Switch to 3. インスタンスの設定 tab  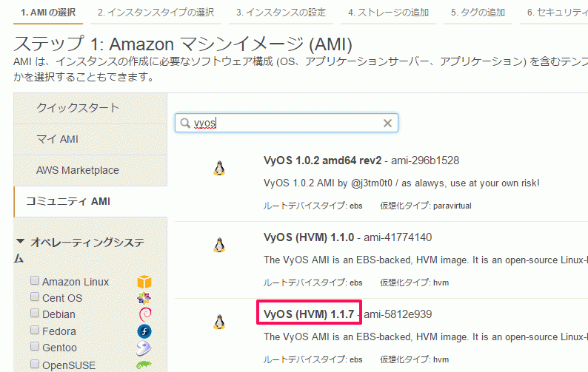(x=281, y=13)
